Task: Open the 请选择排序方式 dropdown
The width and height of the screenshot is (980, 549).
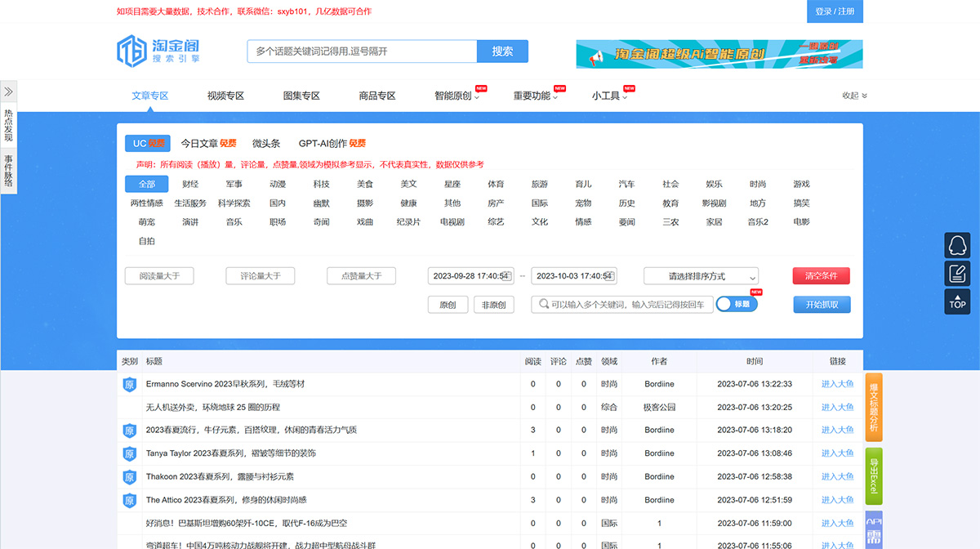Action: [x=700, y=275]
